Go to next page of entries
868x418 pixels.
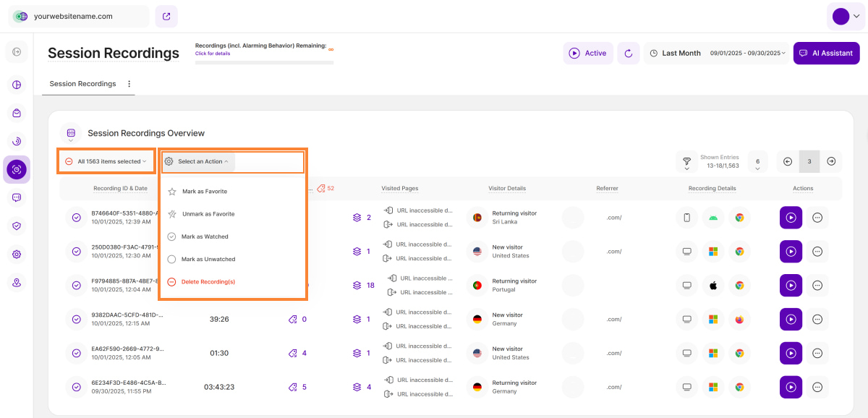[831, 161]
